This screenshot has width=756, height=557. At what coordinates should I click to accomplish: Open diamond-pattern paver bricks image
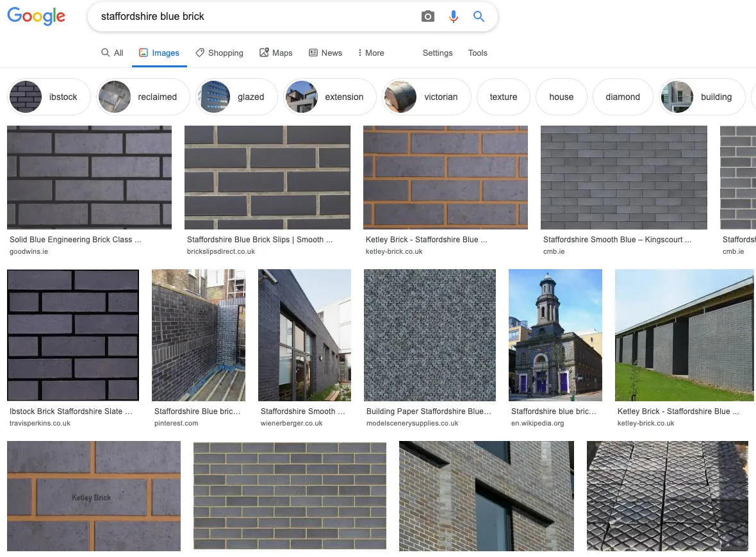668,496
